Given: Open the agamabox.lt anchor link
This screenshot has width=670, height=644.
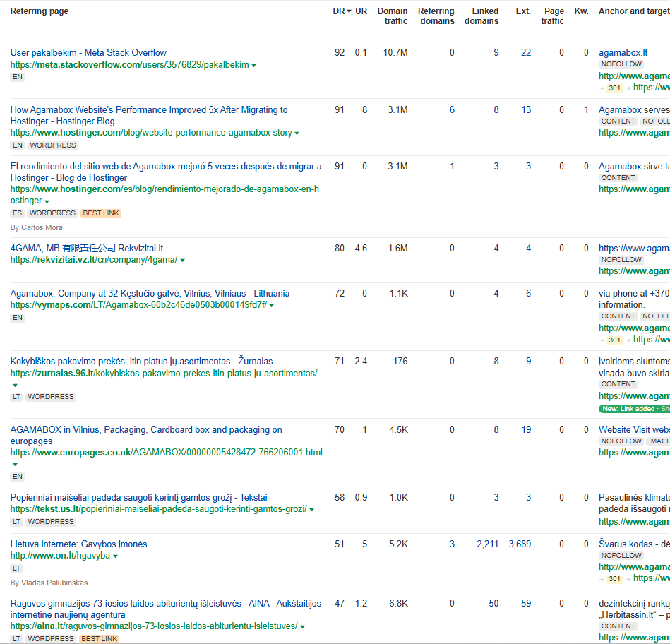Looking at the screenshot, I should click(x=623, y=52).
